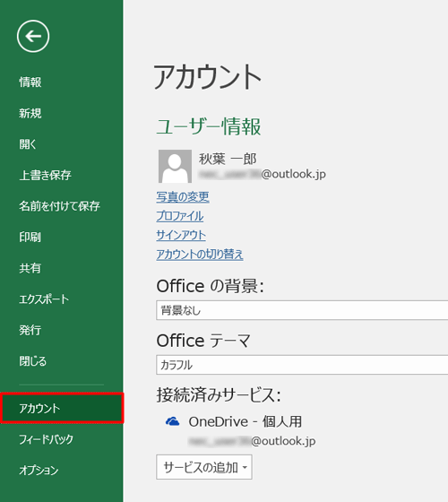The width and height of the screenshot is (448, 502).
Task: Click the account email ending @outlook.jp under the name
Action: [x=262, y=174]
